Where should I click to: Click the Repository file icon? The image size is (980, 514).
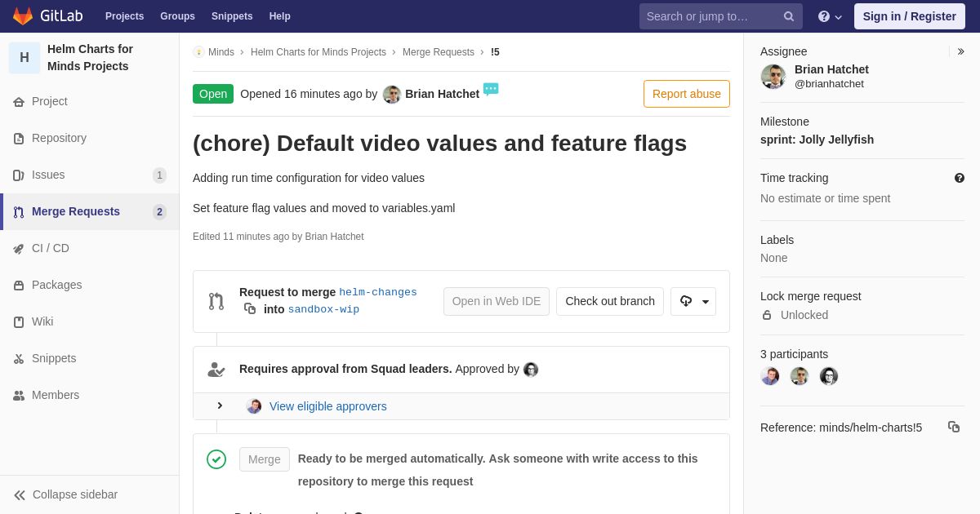19,139
